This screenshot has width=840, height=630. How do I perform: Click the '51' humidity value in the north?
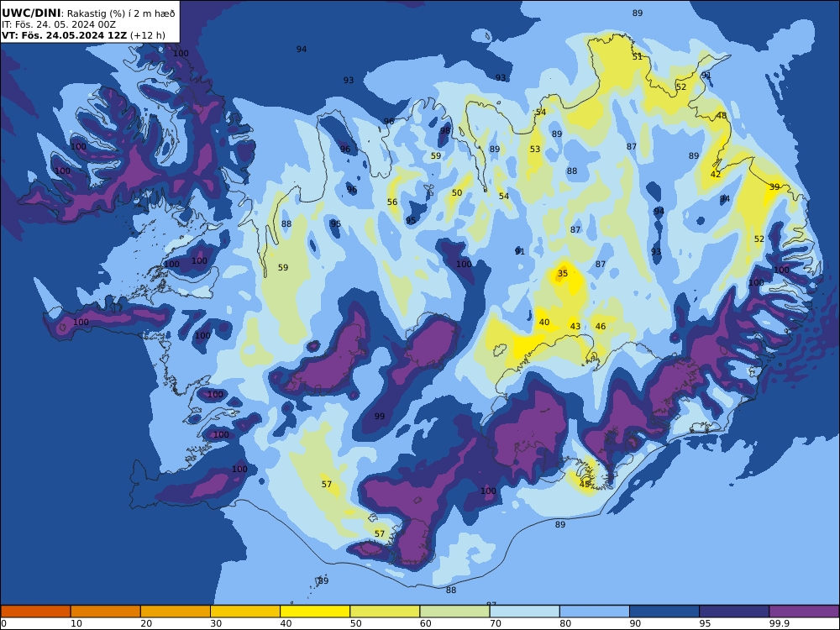click(x=638, y=56)
